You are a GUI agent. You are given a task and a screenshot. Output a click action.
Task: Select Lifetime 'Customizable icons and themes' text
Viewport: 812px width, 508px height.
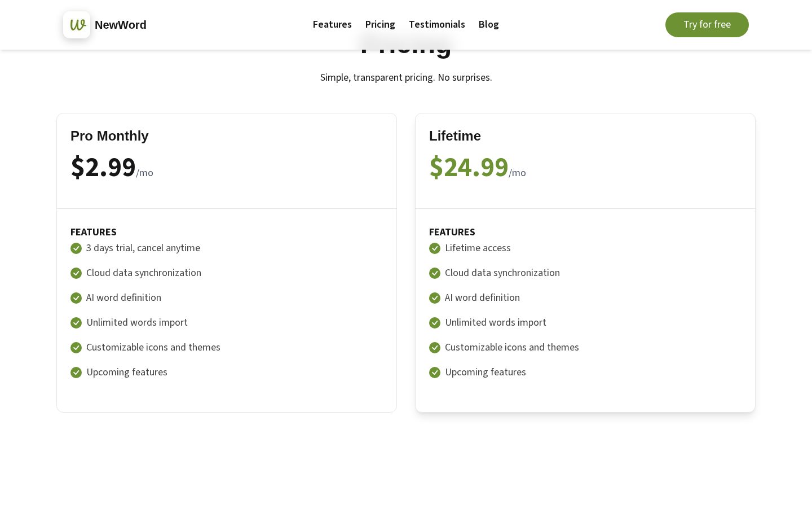coord(512,347)
